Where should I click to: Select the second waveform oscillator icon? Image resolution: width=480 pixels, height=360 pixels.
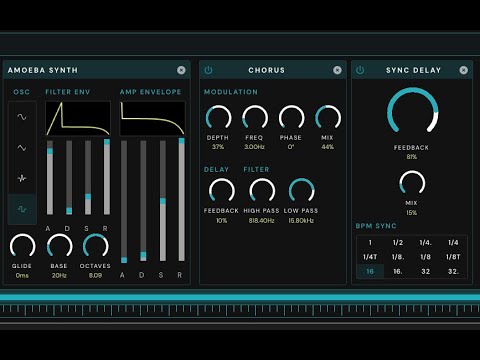click(x=22, y=148)
